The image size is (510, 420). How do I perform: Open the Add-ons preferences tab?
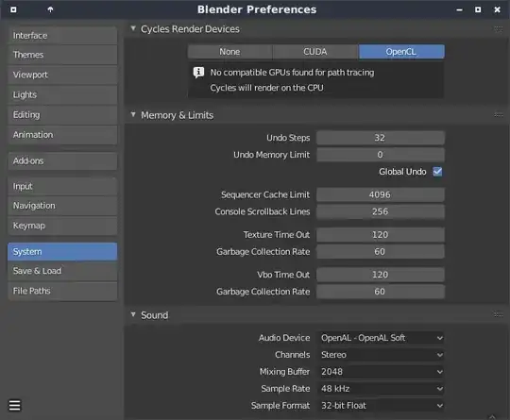(x=62, y=160)
